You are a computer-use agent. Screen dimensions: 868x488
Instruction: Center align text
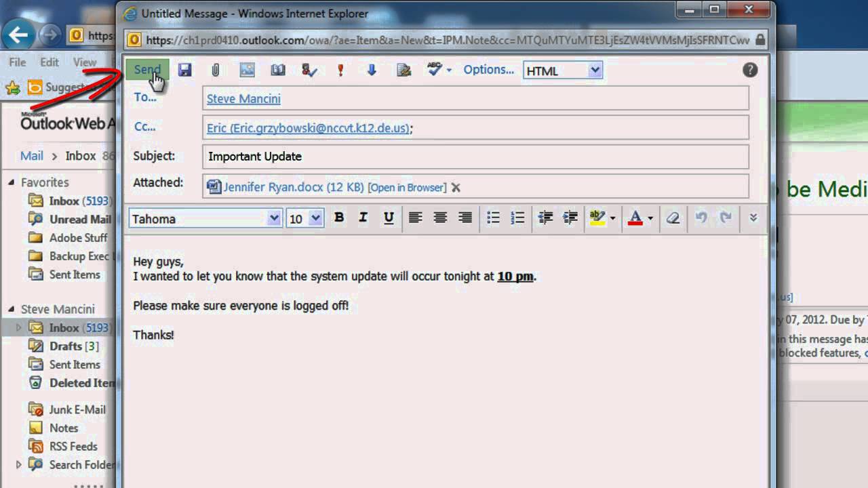[x=440, y=218]
